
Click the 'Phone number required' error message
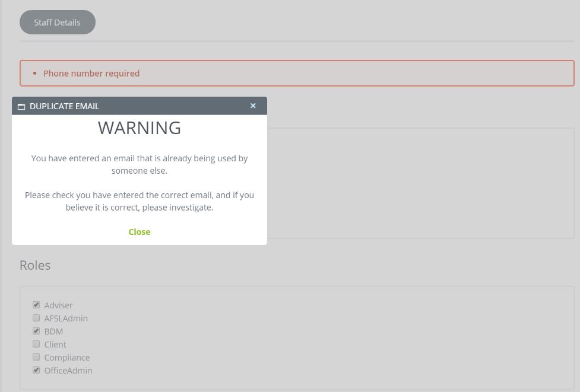91,74
